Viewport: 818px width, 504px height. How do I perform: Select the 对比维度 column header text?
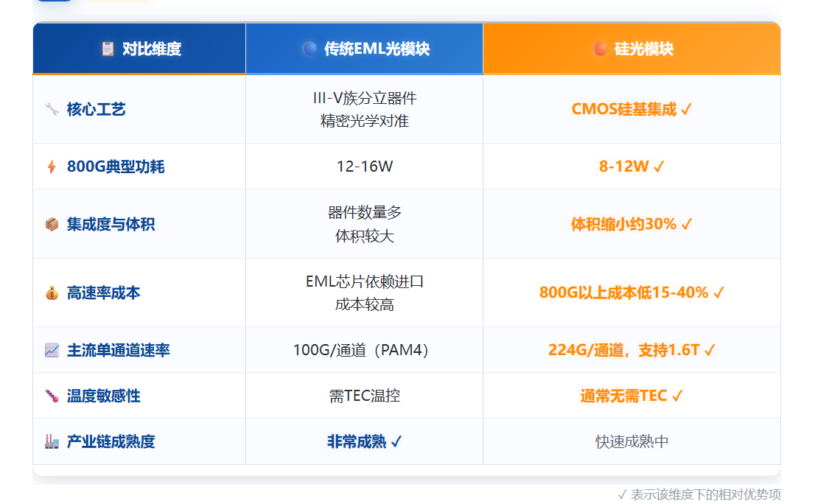[152, 49]
